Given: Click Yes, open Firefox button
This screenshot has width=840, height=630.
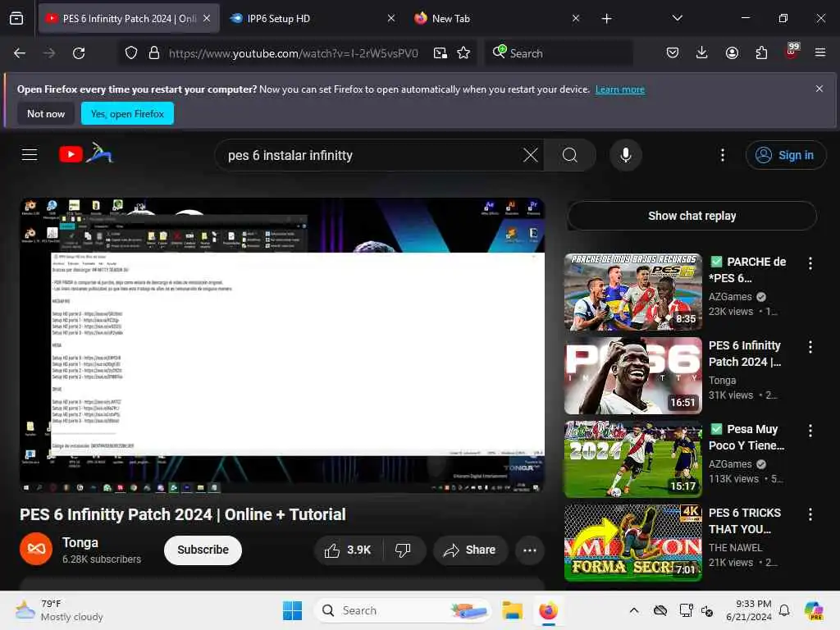Looking at the screenshot, I should (127, 113).
